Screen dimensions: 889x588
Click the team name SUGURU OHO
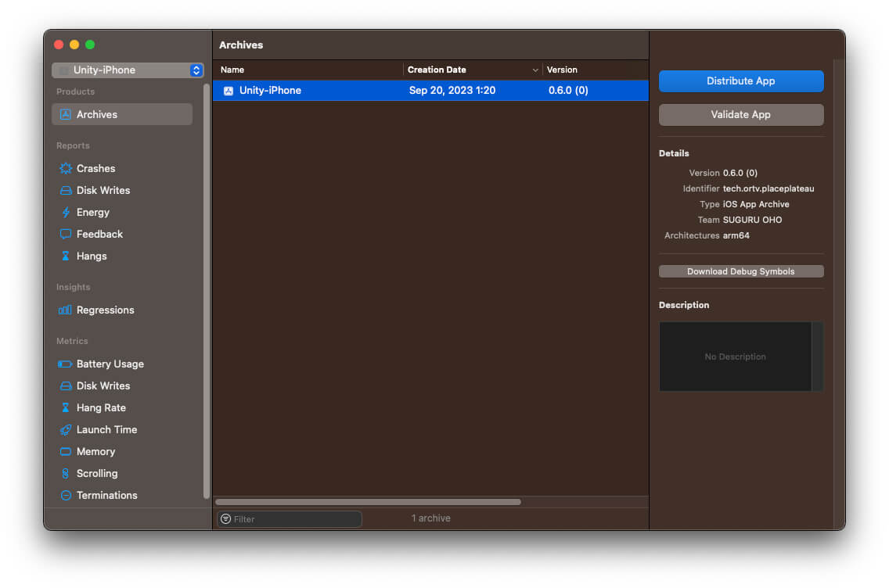coord(752,220)
